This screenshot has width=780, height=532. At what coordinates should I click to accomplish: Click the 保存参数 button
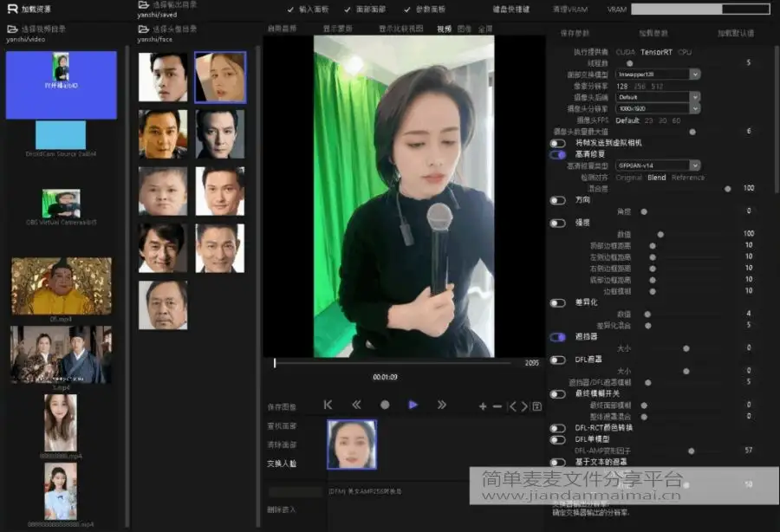(x=575, y=33)
